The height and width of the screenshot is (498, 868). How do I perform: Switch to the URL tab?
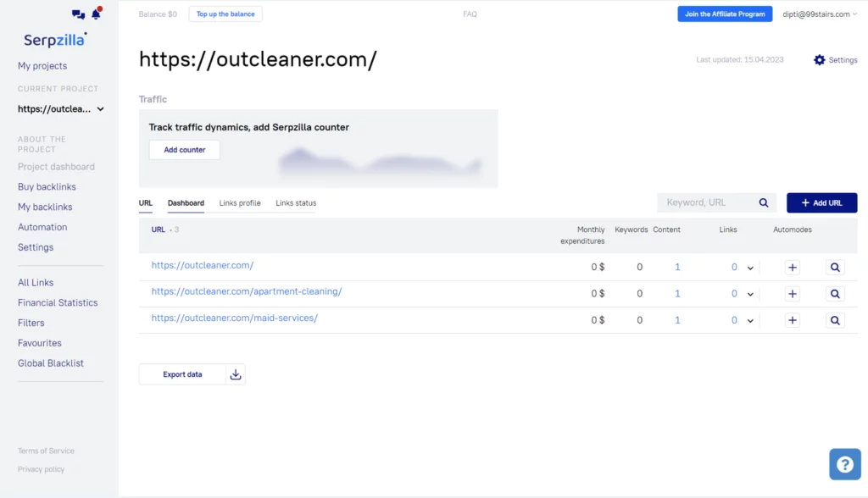[x=146, y=203]
